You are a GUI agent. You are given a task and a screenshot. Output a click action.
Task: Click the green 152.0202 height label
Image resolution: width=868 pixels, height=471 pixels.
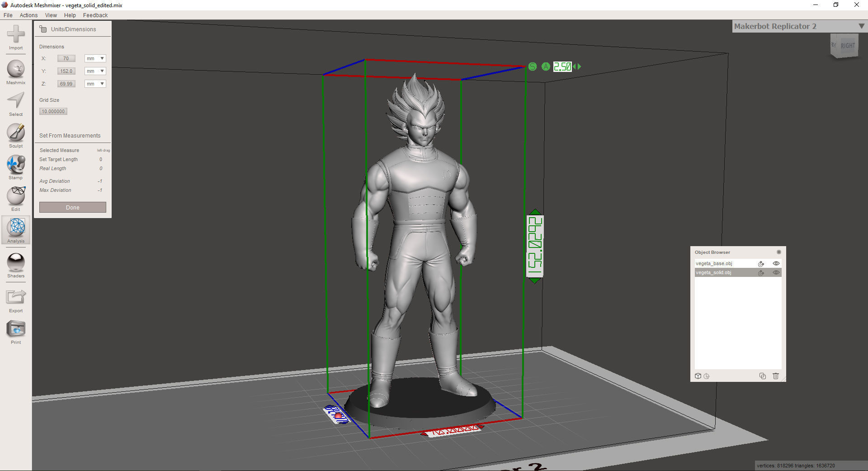tap(535, 246)
